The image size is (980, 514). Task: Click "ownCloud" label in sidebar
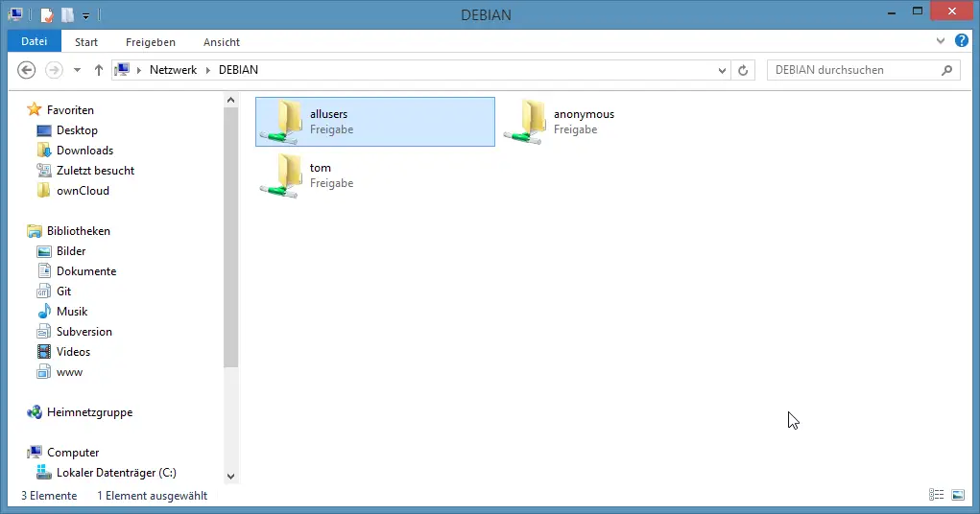[x=83, y=191]
